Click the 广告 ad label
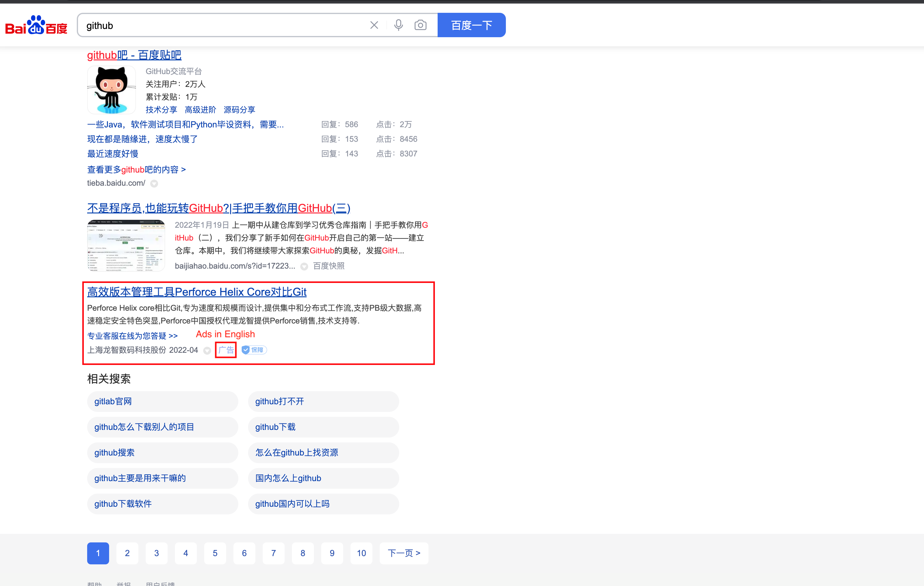The height and width of the screenshot is (586, 924). click(x=226, y=350)
